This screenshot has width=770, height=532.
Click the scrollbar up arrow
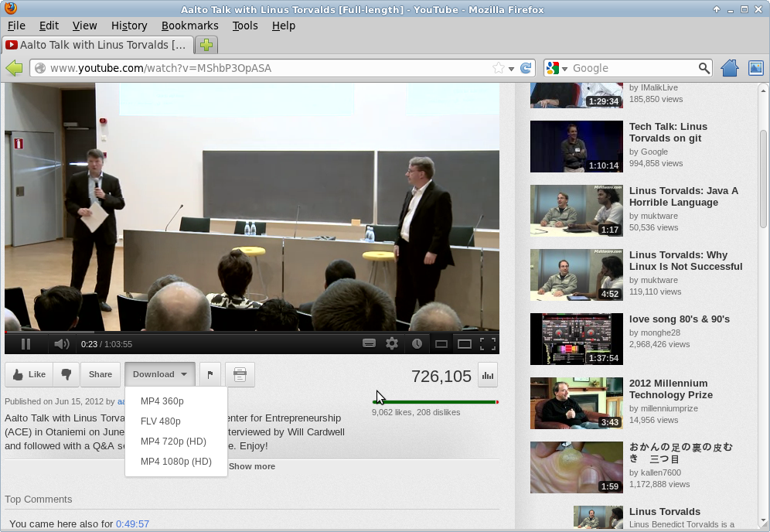click(762, 90)
